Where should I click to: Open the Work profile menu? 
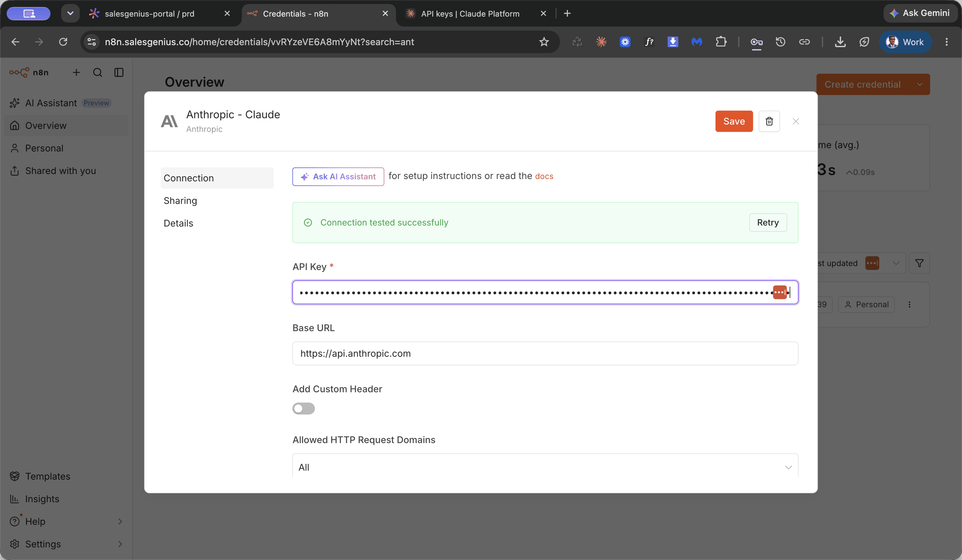coord(905,42)
